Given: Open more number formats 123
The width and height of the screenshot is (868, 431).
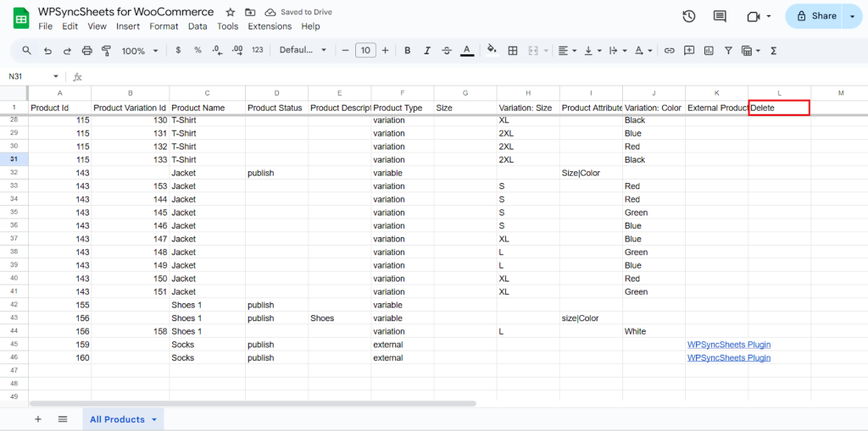Looking at the screenshot, I should tap(258, 50).
